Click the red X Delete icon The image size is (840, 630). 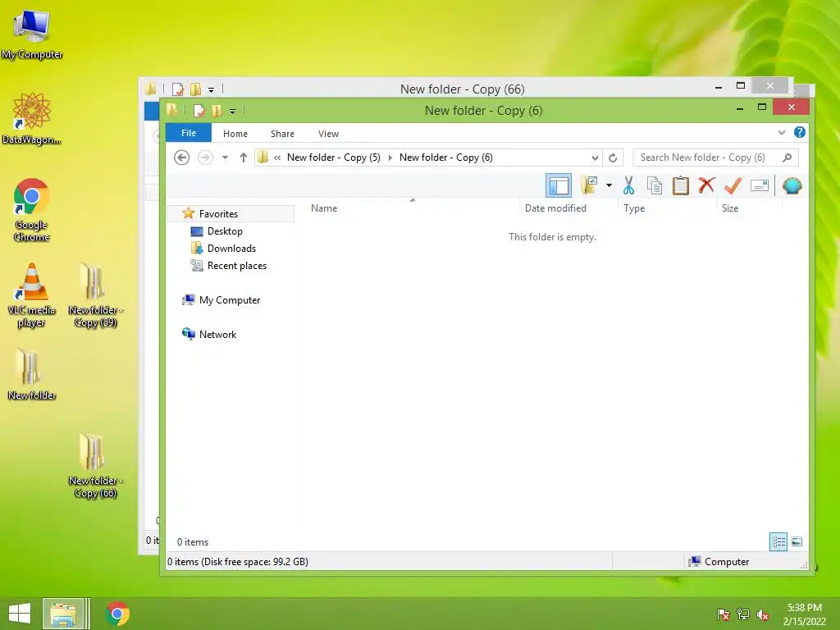coord(706,185)
